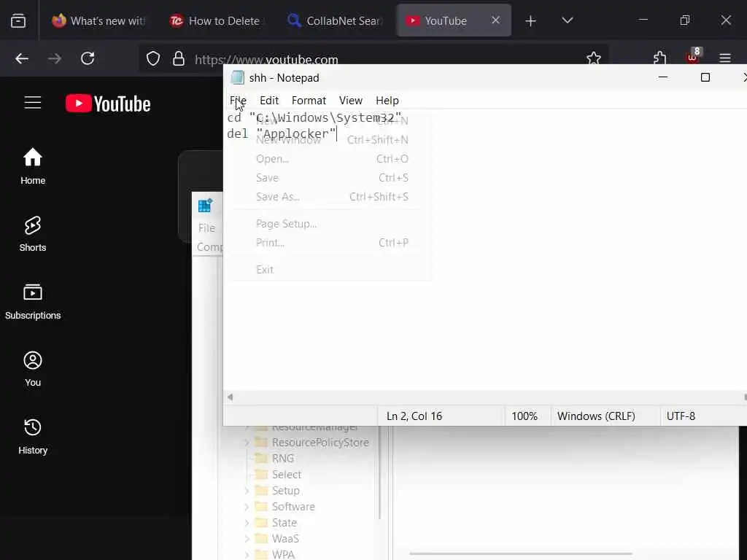Select State registry key
The height and width of the screenshot is (560, 747).
point(284,523)
